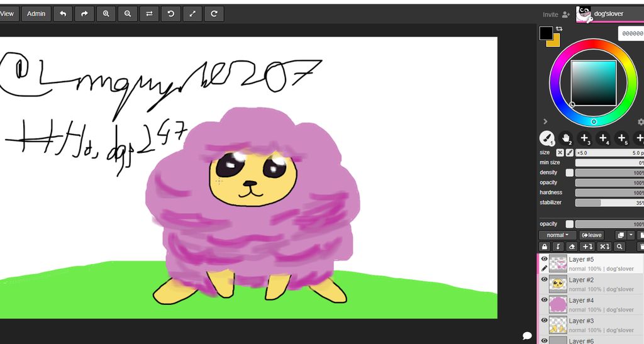Pick the black foreground color swatch
This screenshot has height=344, width=644.
pyautogui.click(x=546, y=33)
